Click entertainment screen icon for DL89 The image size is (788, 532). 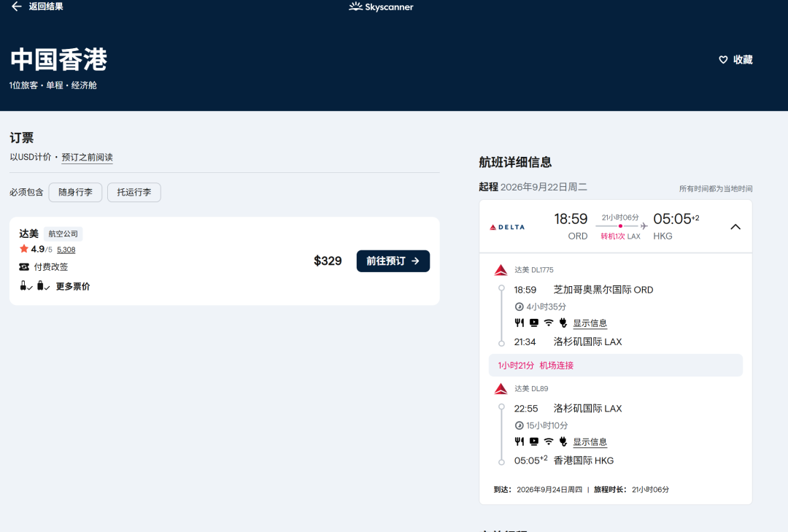[533, 442]
